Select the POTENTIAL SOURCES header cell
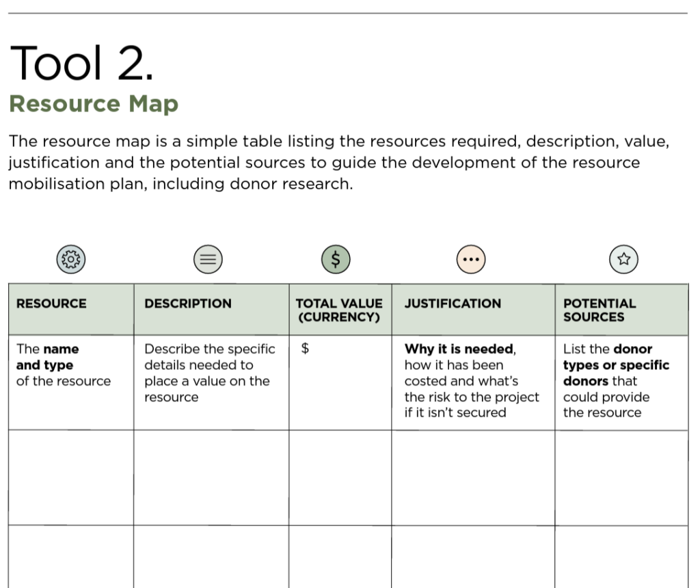Image resolution: width=700 pixels, height=588 pixels. pyautogui.click(x=599, y=310)
